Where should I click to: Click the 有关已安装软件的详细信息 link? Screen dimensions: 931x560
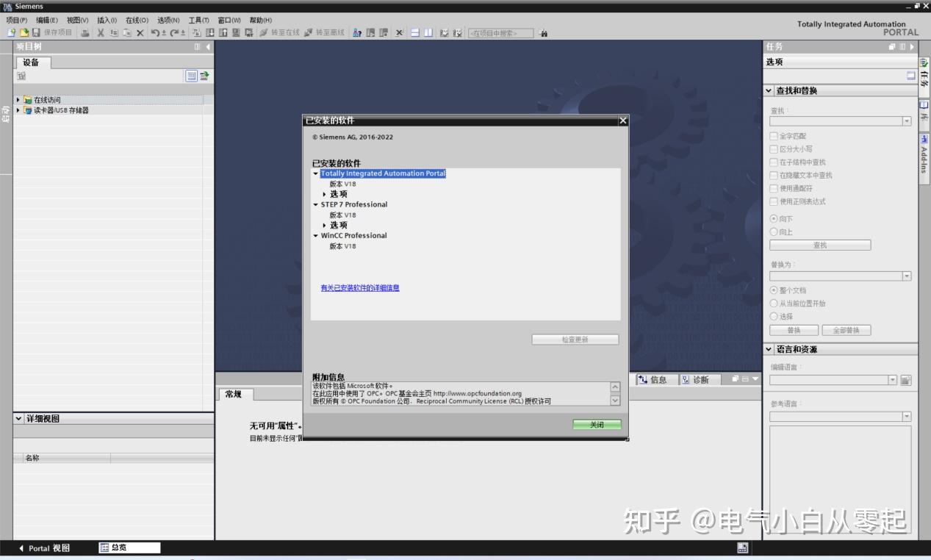[x=360, y=287]
